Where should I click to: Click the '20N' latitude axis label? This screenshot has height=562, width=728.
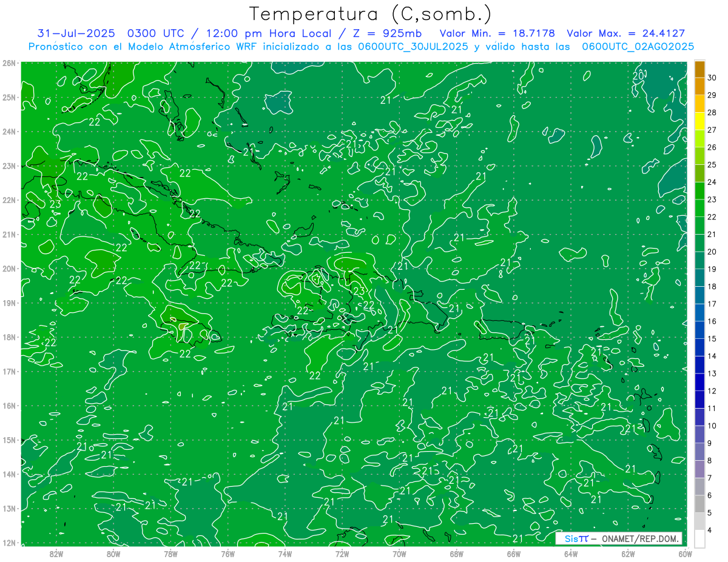click(9, 269)
